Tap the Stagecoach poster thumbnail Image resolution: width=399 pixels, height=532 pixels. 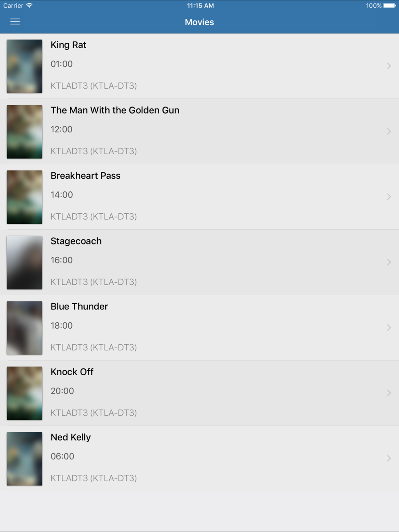click(24, 262)
